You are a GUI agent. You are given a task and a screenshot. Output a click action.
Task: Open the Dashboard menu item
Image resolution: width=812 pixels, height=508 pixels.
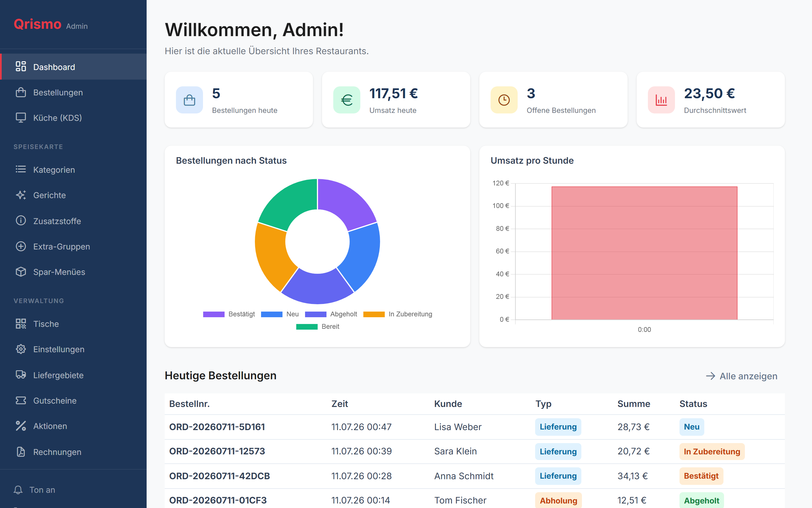(73, 67)
